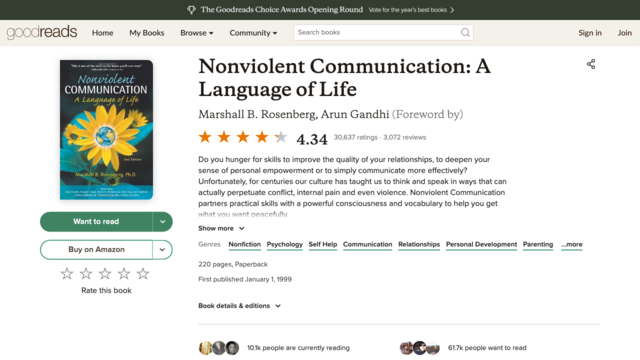Click the currently reading user avatars
Image resolution: width=640 pixels, height=360 pixels.
(219, 348)
